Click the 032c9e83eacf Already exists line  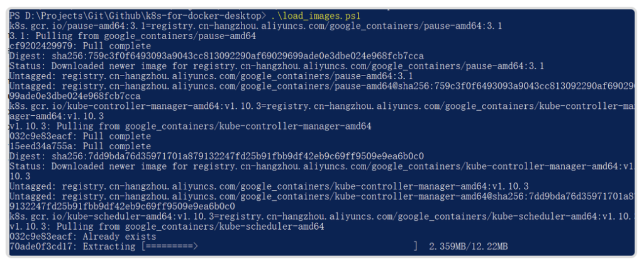point(82,237)
